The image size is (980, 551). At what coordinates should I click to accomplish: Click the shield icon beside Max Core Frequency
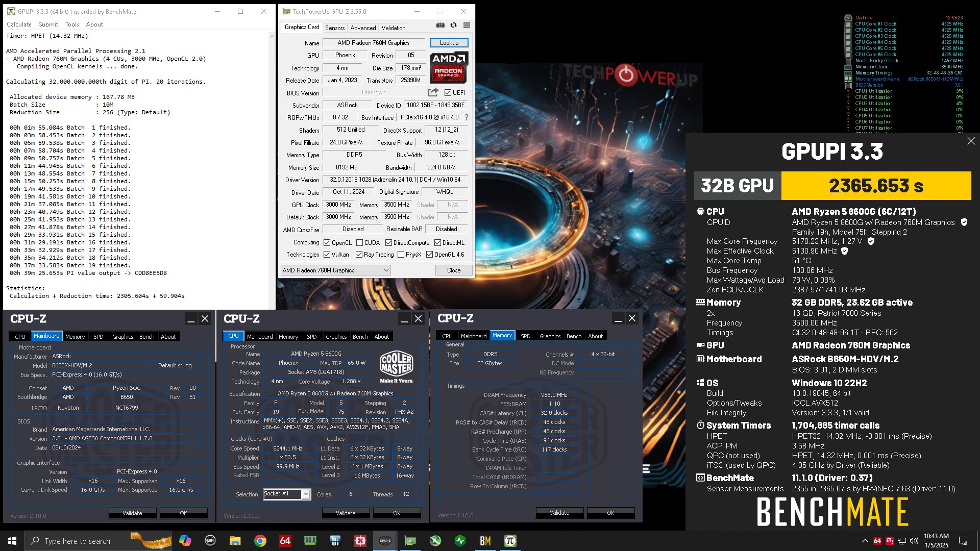871,241
